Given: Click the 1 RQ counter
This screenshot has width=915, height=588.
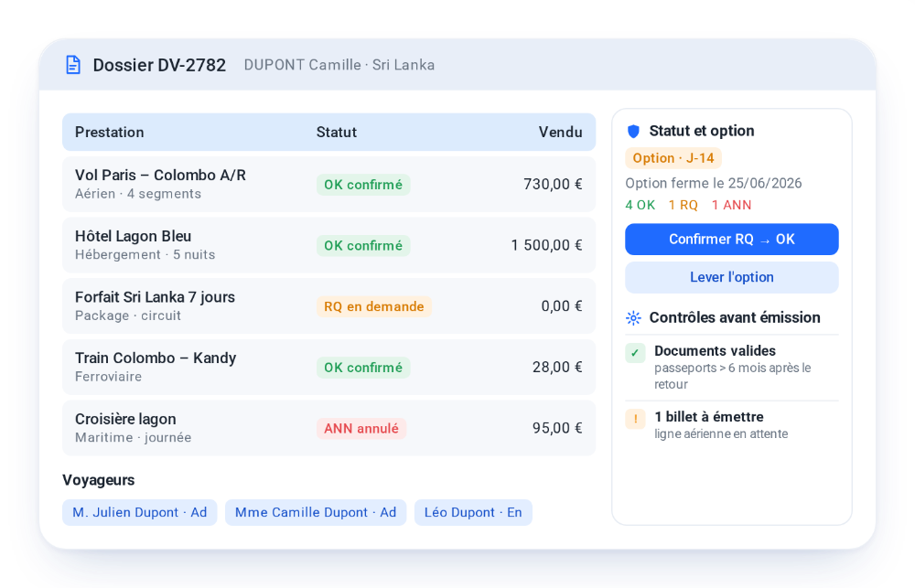Looking at the screenshot, I should [684, 206].
